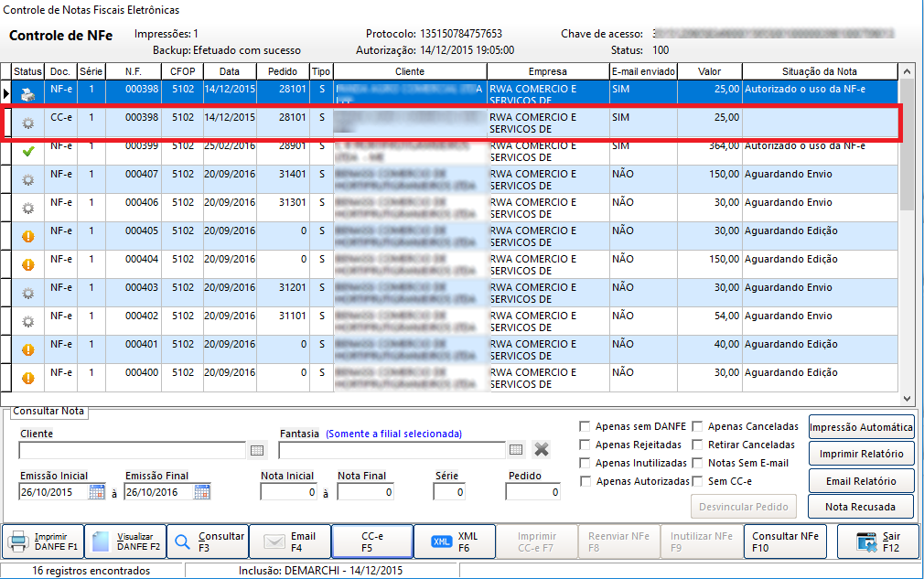The width and height of the screenshot is (924, 579).
Task: Sort by the N.F. column header
Action: tap(134, 71)
